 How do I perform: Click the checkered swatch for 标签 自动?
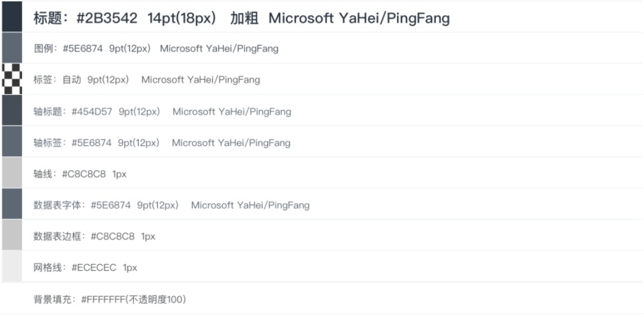[x=11, y=79]
